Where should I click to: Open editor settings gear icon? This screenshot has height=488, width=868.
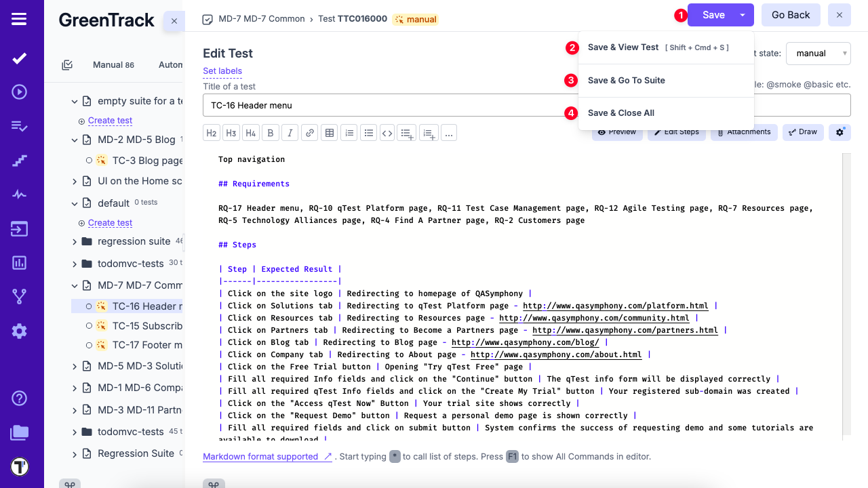840,132
